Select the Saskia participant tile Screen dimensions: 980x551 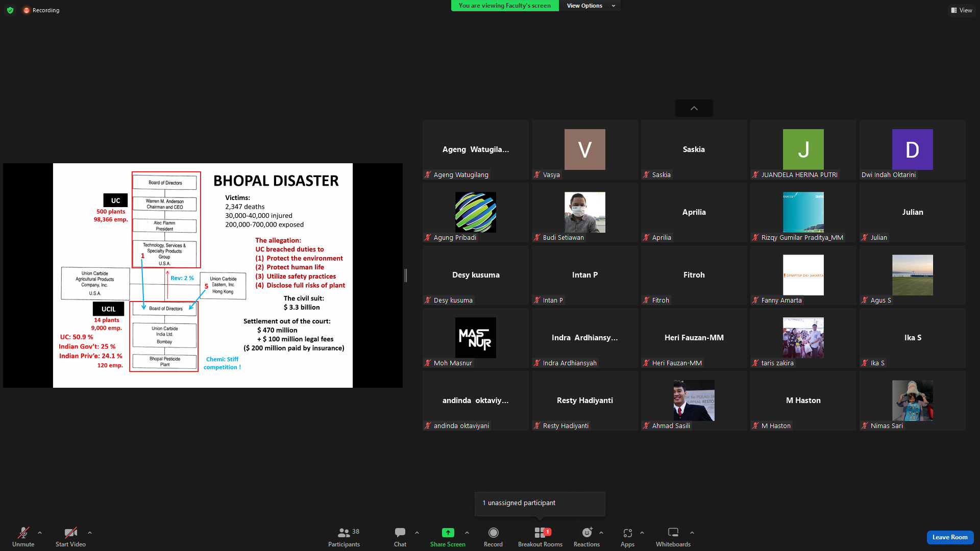click(x=694, y=149)
